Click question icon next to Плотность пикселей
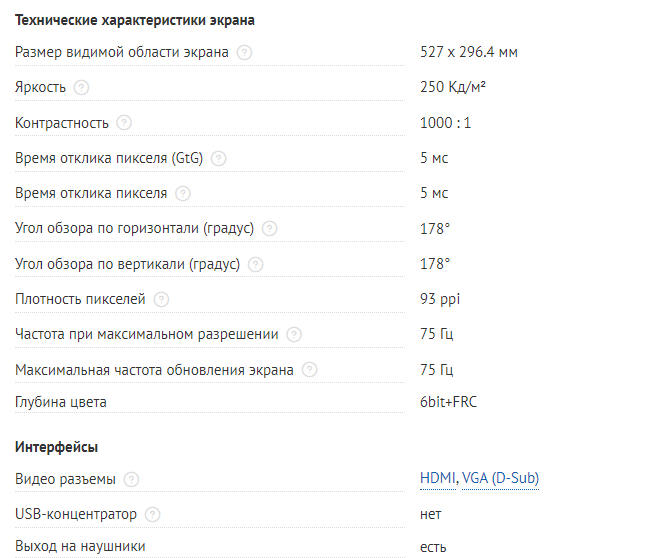647x558 pixels. (x=162, y=299)
